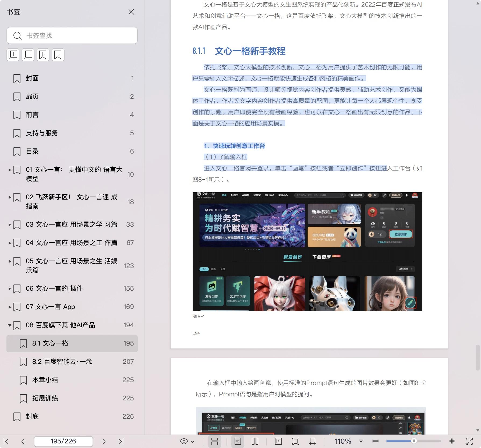Select two-page view icon
This screenshot has height=448, width=481.
(x=255, y=441)
